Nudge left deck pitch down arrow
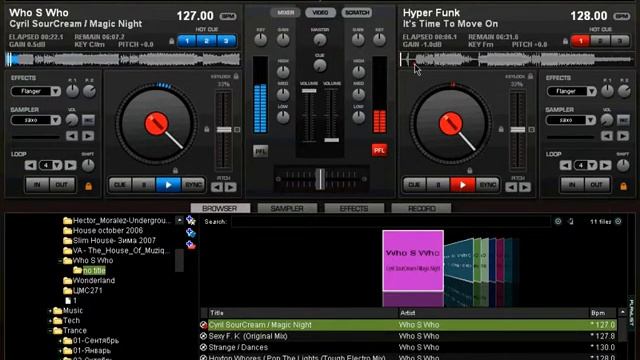Viewport: 640px width, 360px height. click(217, 187)
